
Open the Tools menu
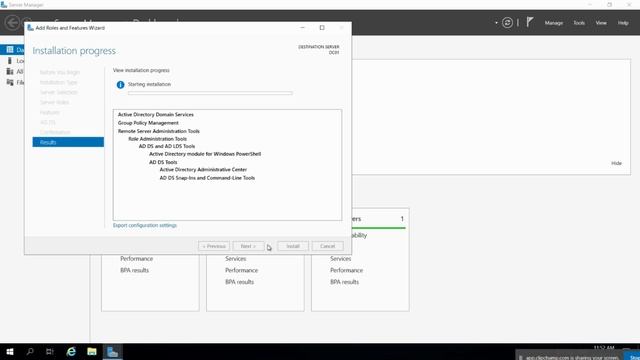(579, 23)
